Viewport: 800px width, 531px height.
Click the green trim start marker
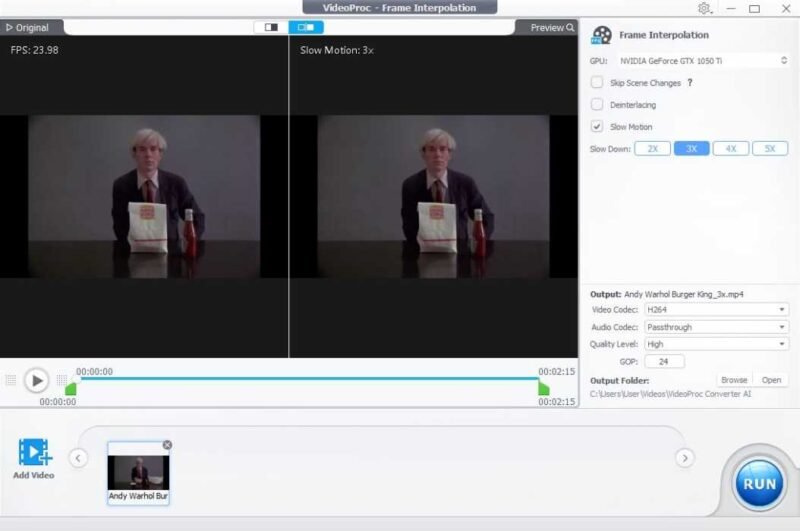tap(71, 389)
